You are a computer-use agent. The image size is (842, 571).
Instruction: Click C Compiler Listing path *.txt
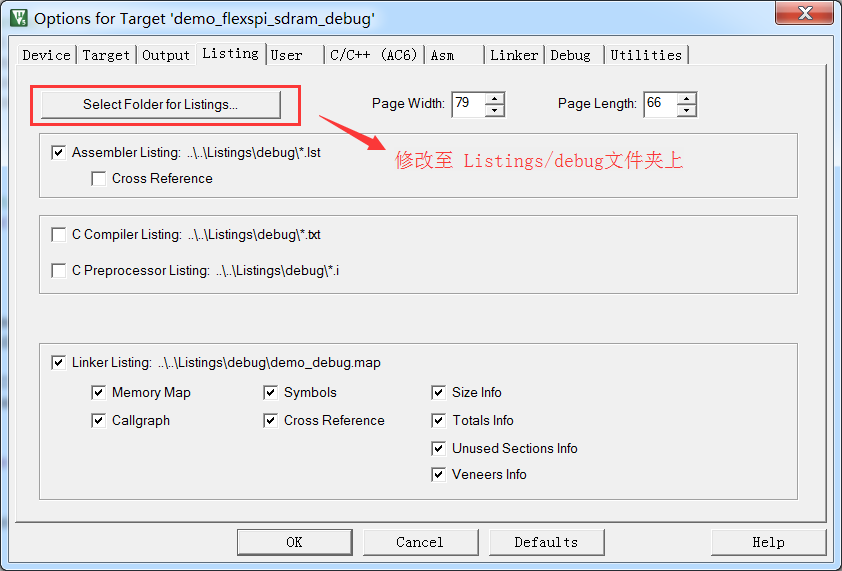pyautogui.click(x=254, y=235)
